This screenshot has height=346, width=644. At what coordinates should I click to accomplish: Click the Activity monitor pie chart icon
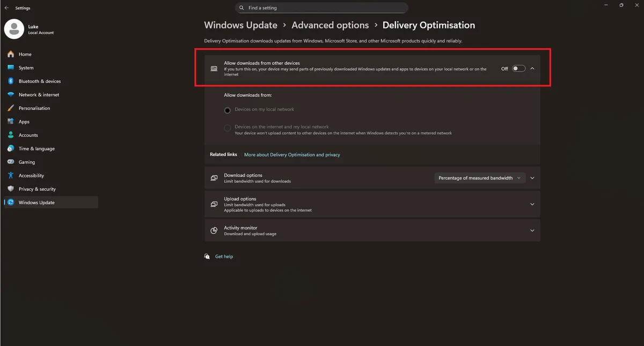pos(214,230)
